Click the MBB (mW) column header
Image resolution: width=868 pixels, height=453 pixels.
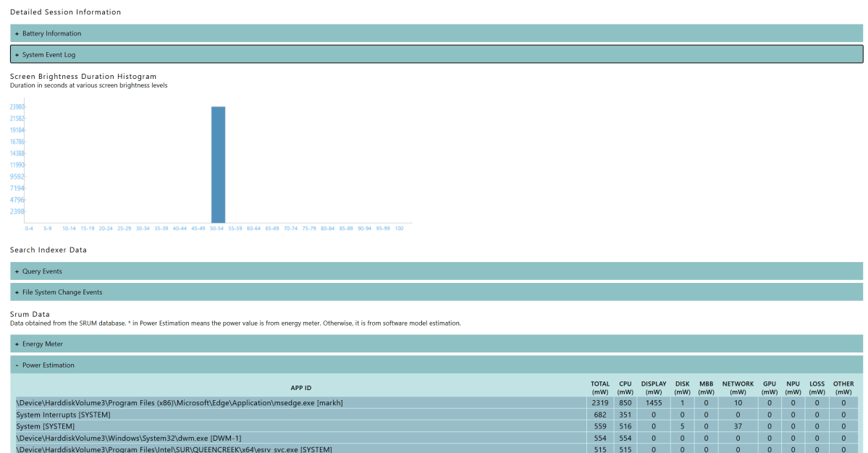[x=706, y=388]
